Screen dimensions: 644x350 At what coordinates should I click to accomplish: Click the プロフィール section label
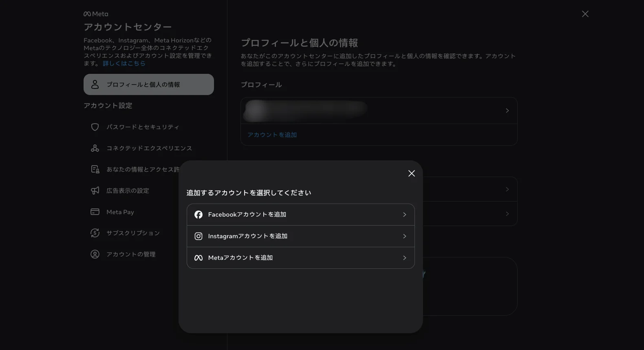tap(261, 85)
